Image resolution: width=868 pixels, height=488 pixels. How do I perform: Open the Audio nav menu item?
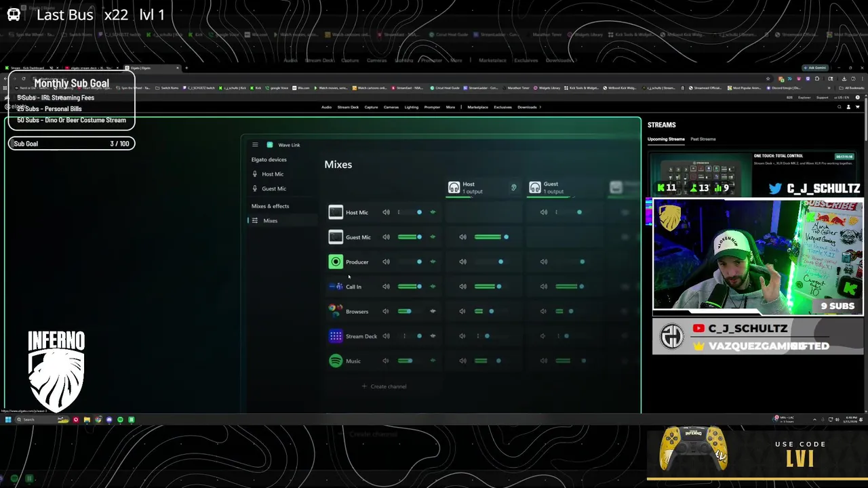tap(326, 107)
